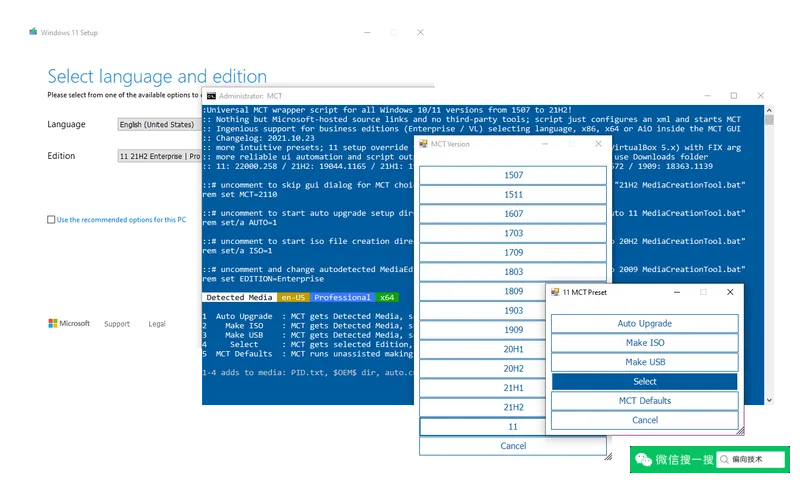Choose version 1607 in MCT Version
This screenshot has height=483, width=800.
pyautogui.click(x=513, y=214)
